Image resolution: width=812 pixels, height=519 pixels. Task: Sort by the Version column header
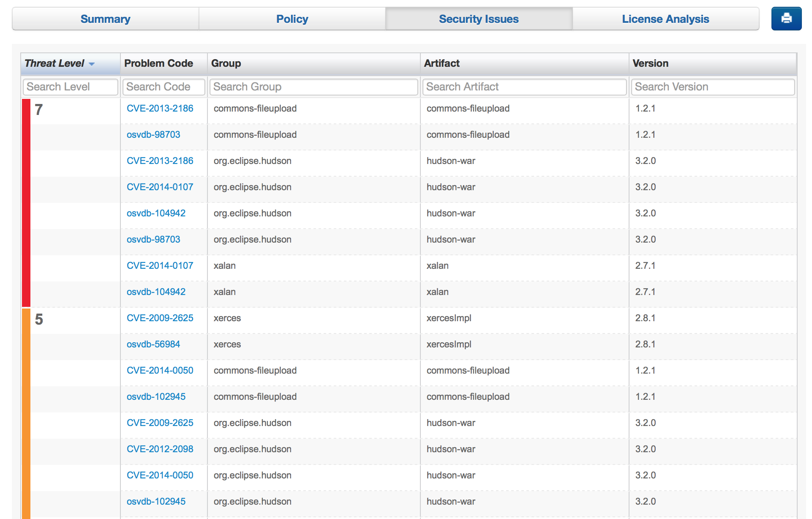[x=650, y=63]
